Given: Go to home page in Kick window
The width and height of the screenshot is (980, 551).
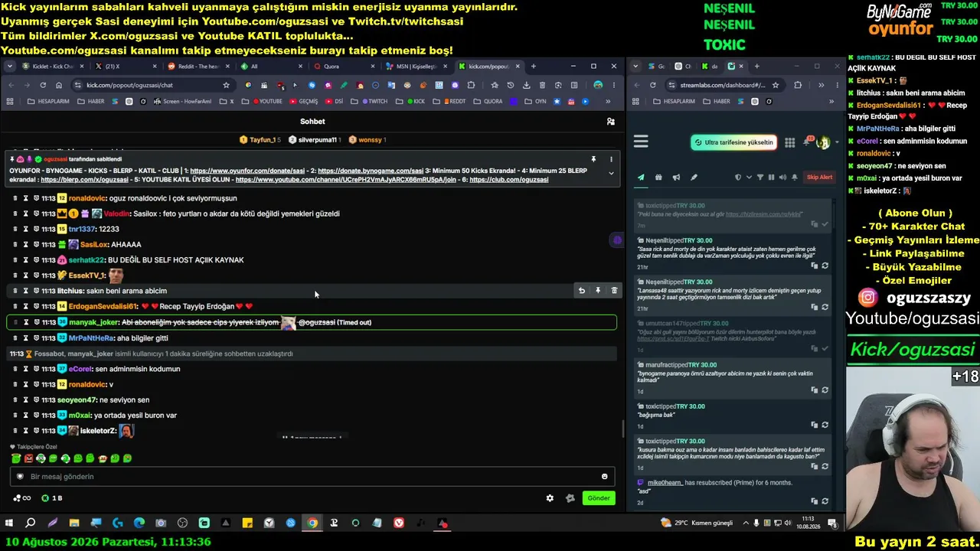Looking at the screenshot, I should (59, 85).
